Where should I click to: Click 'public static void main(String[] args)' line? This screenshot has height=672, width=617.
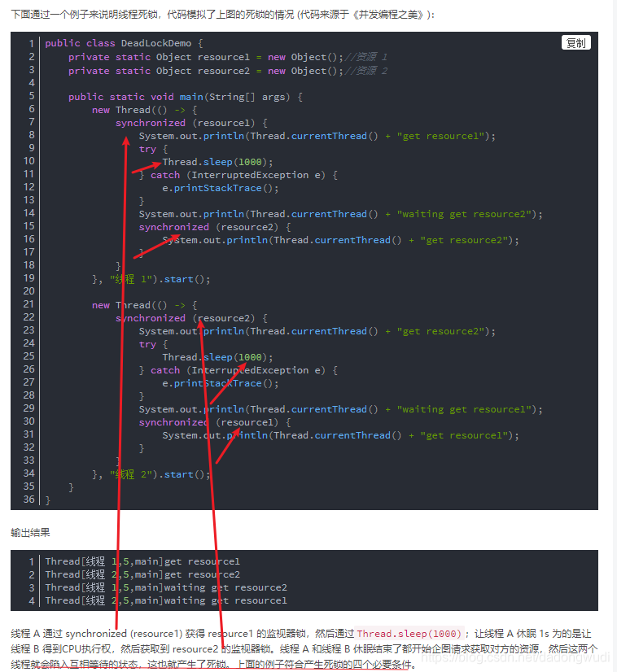[x=186, y=97]
